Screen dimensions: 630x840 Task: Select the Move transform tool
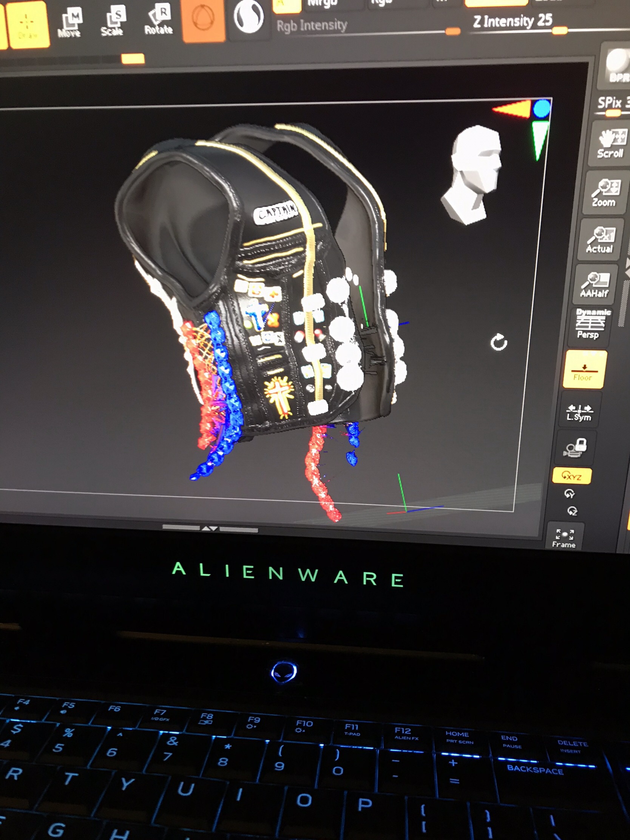pos(70,23)
